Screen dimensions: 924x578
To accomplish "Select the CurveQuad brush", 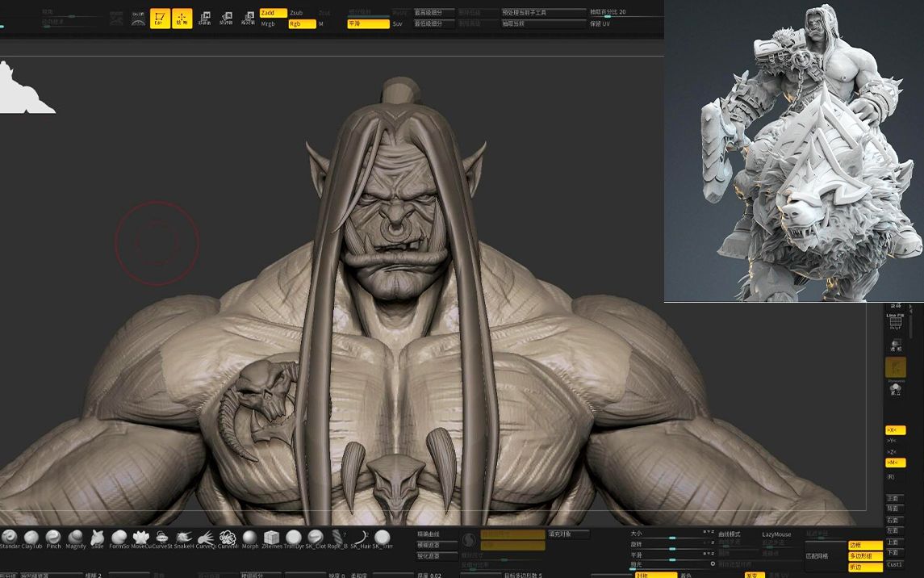I will pos(206,538).
